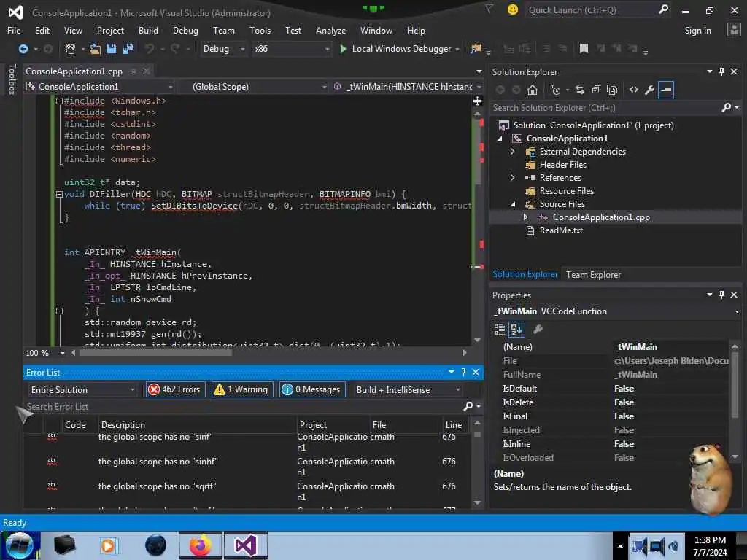Collapse the #include block outline toggle
Viewport: 747px width, 560px height.
(x=60, y=101)
